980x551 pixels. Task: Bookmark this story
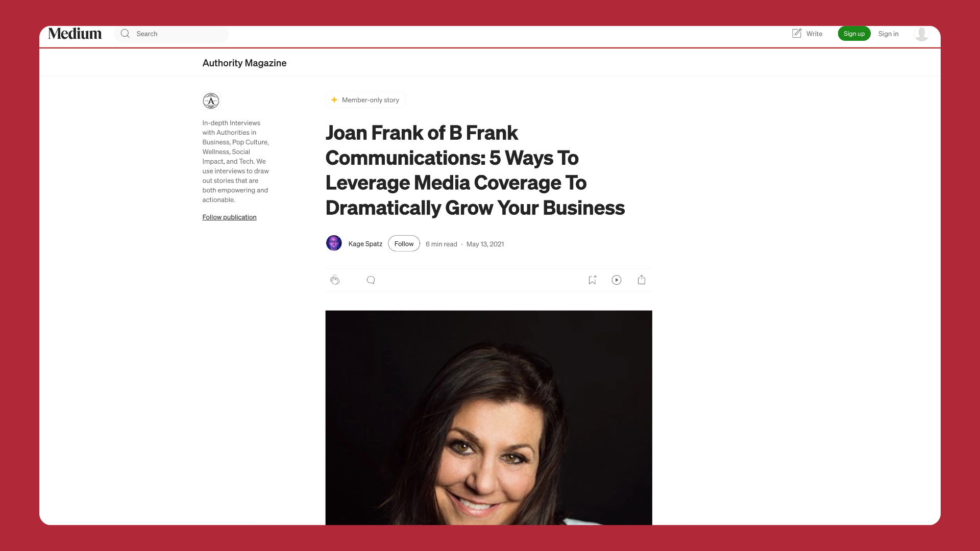[592, 280]
